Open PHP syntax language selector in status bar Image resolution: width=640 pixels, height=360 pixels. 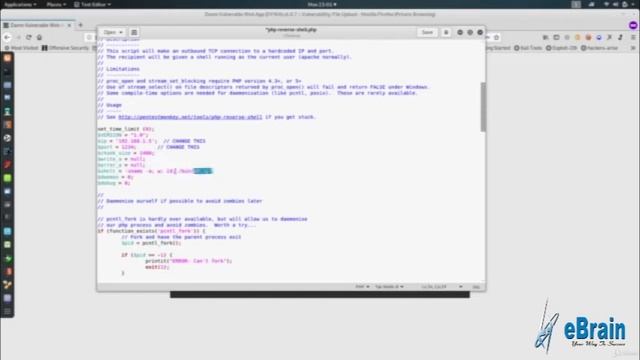[362, 287]
